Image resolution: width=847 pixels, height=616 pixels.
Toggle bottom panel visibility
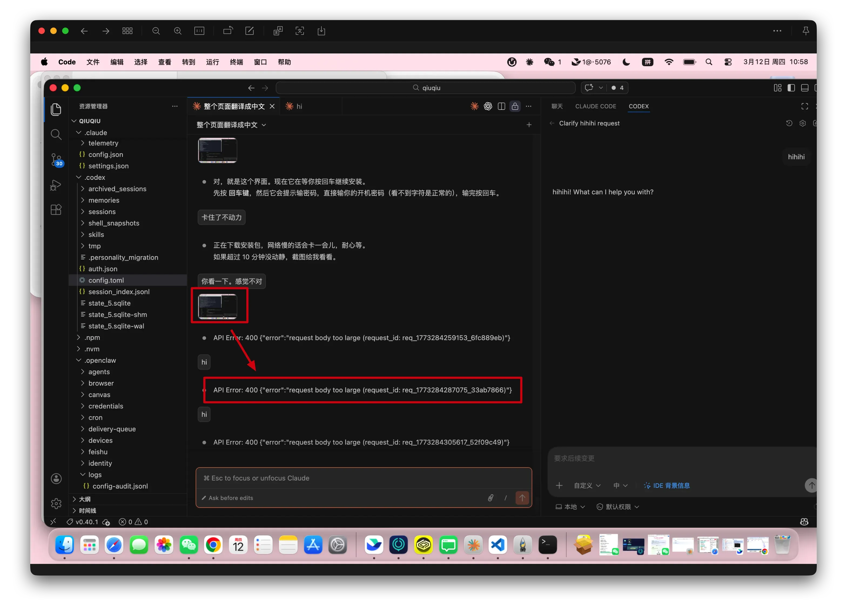[x=805, y=88]
